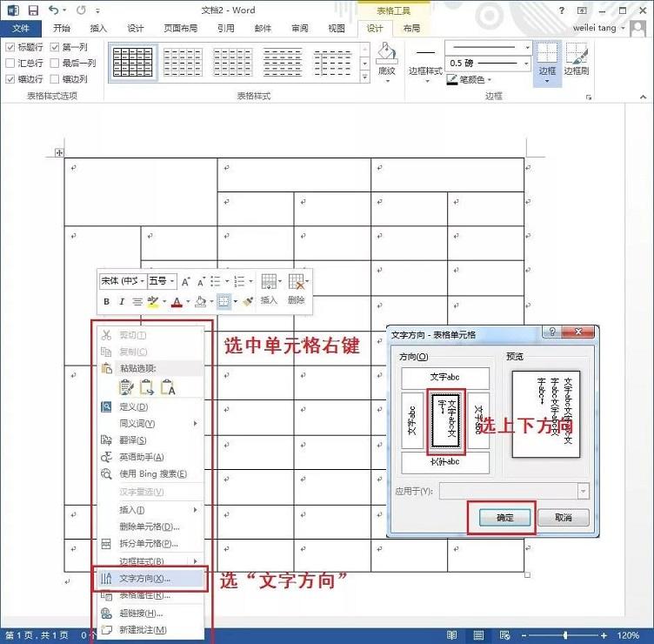The width and height of the screenshot is (654, 644).
Task: Click the Keep Source Formatting paste icon
Action: point(126,387)
